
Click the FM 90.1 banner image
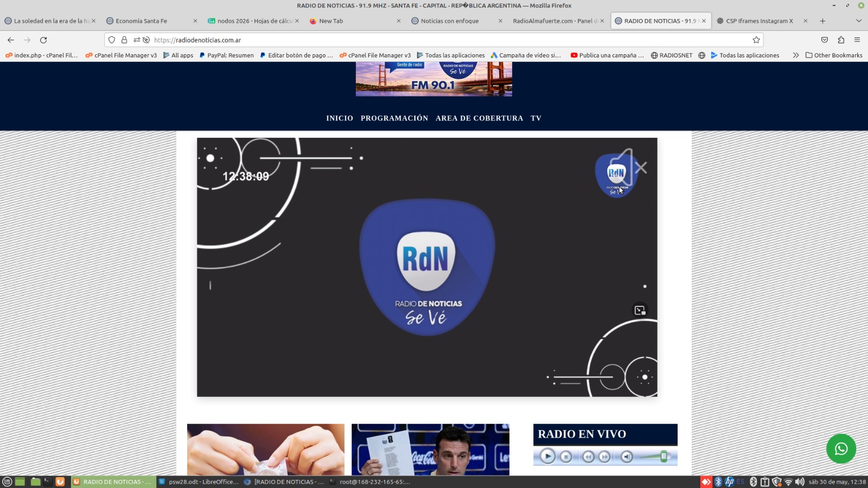pos(434,79)
